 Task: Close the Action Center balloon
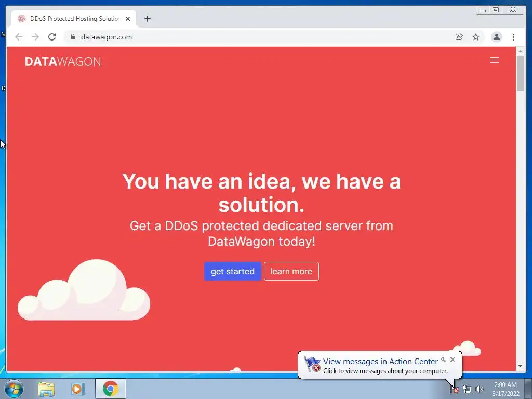click(x=453, y=360)
